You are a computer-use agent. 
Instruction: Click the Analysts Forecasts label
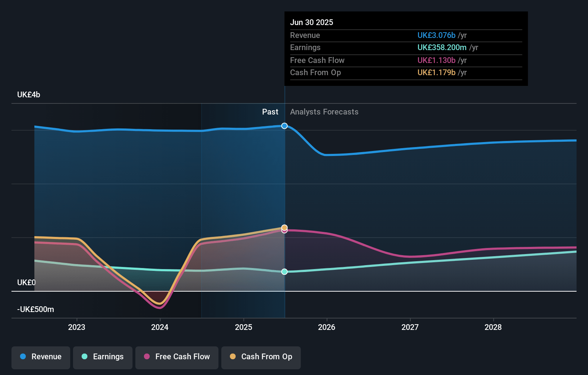(x=324, y=112)
